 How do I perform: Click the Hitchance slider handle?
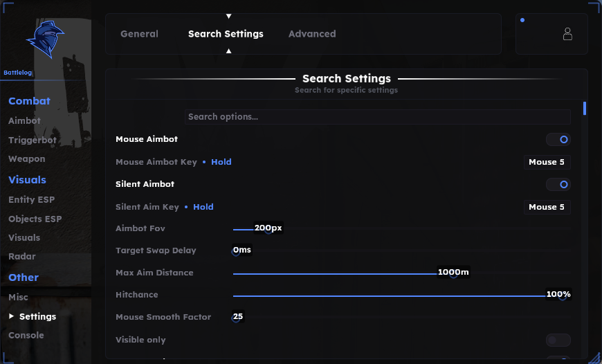click(x=563, y=296)
